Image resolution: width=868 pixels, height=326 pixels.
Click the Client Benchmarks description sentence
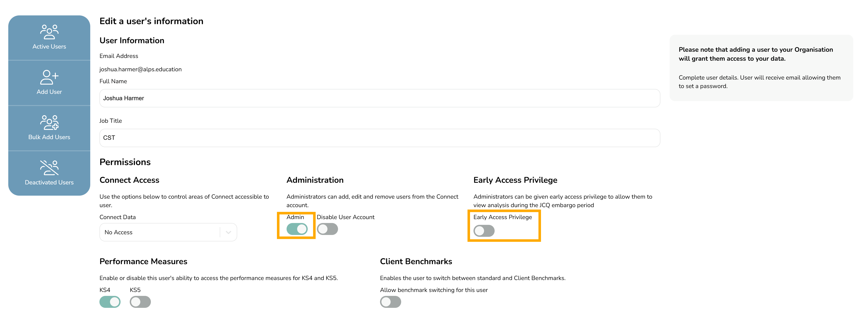[x=473, y=278]
